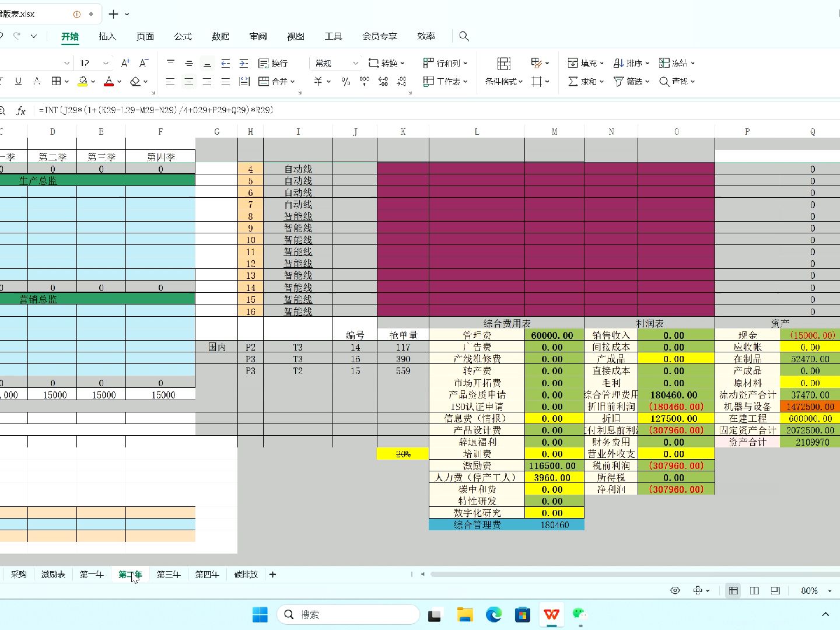Apply strikethrough formatting
840x630 pixels.
pos(37,82)
